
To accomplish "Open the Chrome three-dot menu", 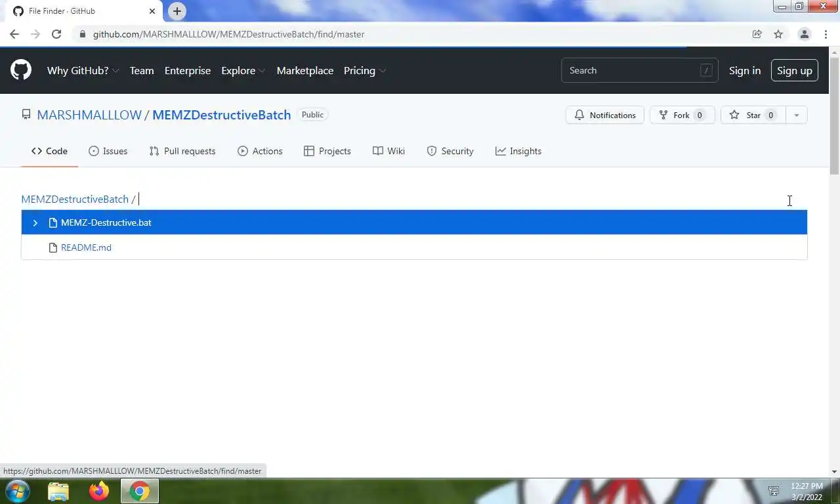I will [826, 34].
